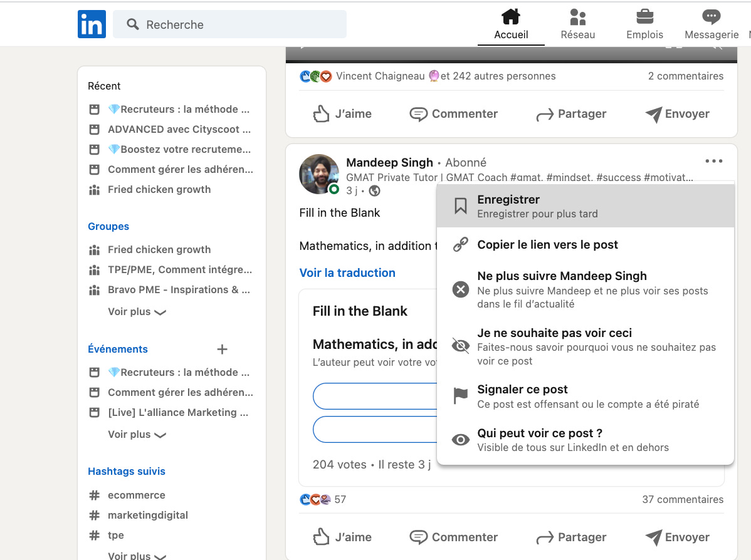Click the hash icon beside ecommerce

tap(95, 495)
